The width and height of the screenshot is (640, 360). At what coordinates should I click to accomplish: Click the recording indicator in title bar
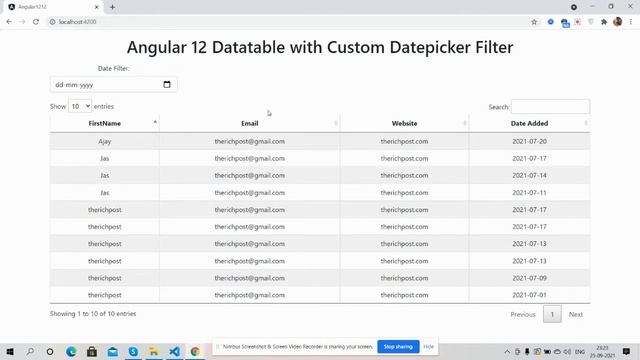(x=573, y=7)
